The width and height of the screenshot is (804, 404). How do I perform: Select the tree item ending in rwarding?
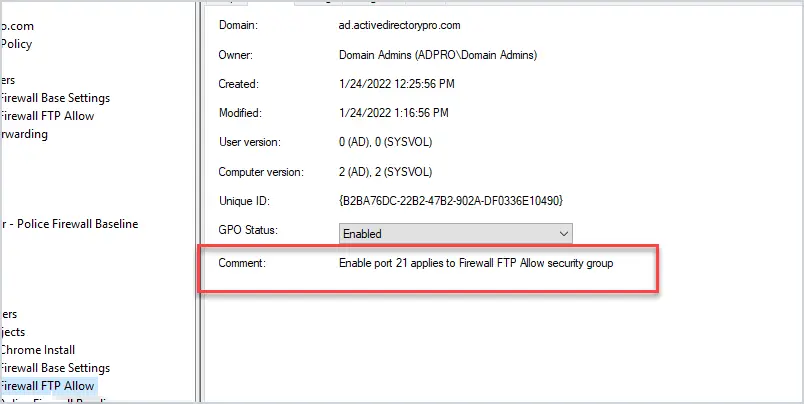tap(24, 134)
